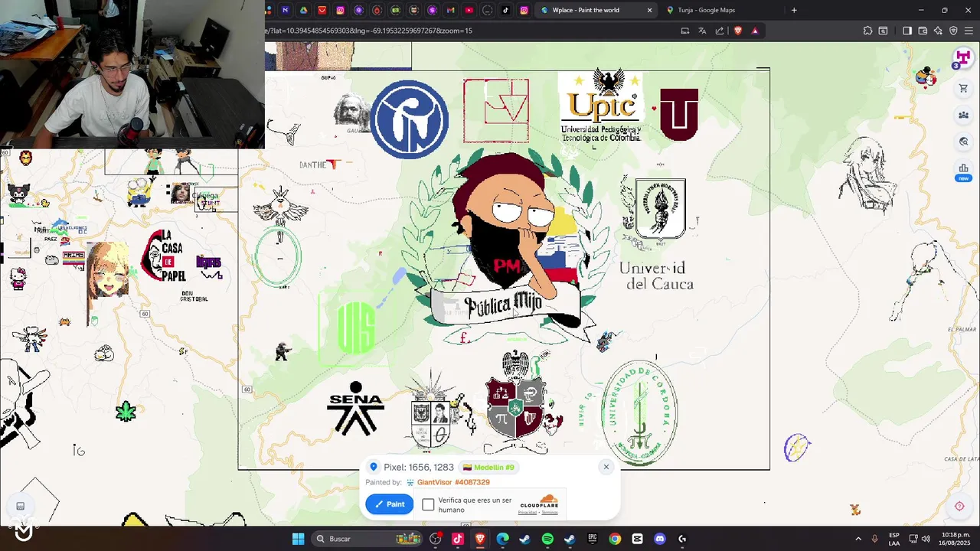Open the browser main menu hamburger

[969, 31]
